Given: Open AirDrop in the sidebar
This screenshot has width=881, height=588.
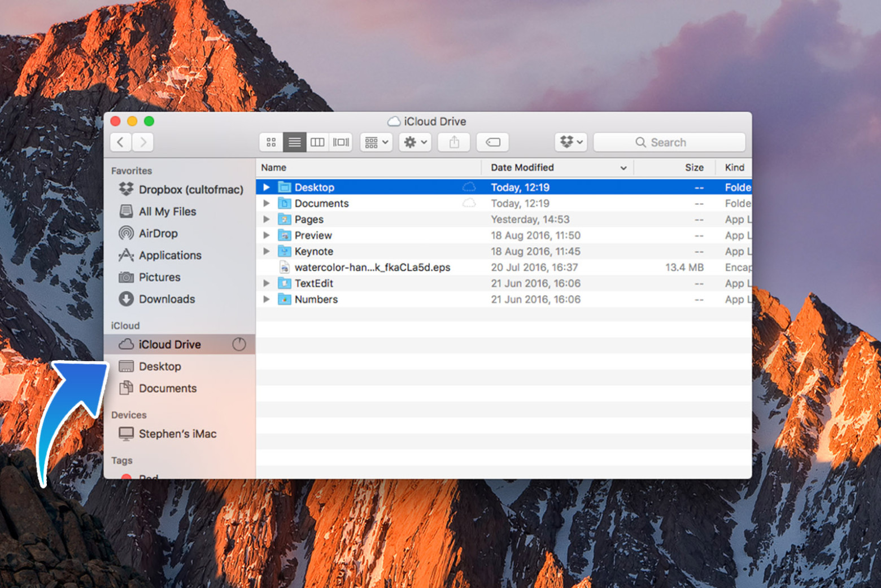Looking at the screenshot, I should 158,233.
